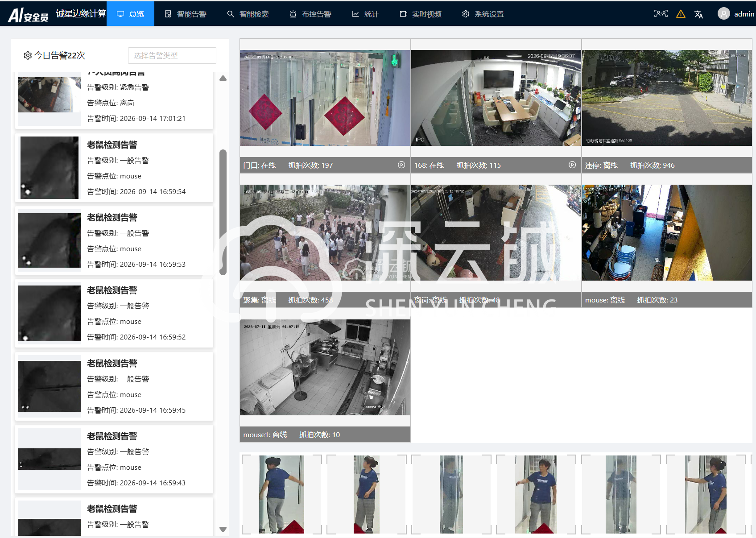This screenshot has width=756, height=538.
Task: Open the yellow warning alert icon
Action: click(x=681, y=14)
